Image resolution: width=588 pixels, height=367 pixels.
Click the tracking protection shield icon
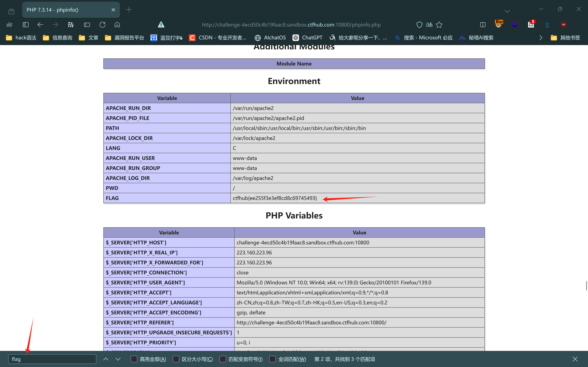pos(419,24)
